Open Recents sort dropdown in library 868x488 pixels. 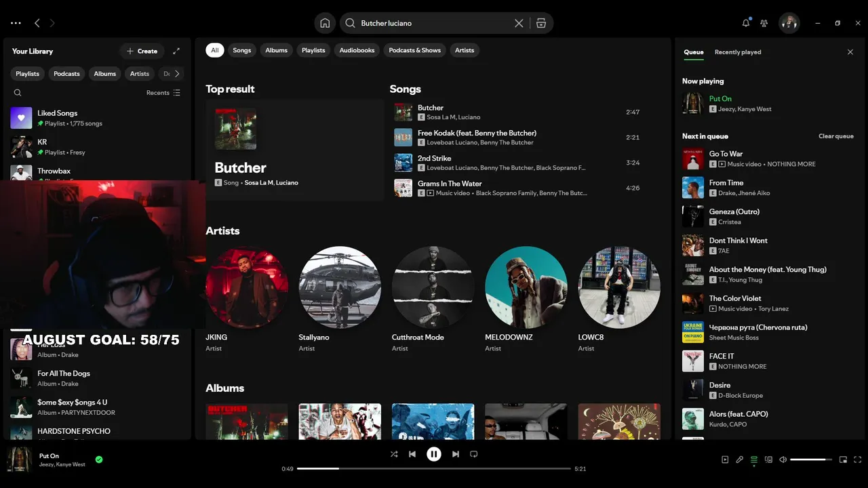click(x=163, y=93)
